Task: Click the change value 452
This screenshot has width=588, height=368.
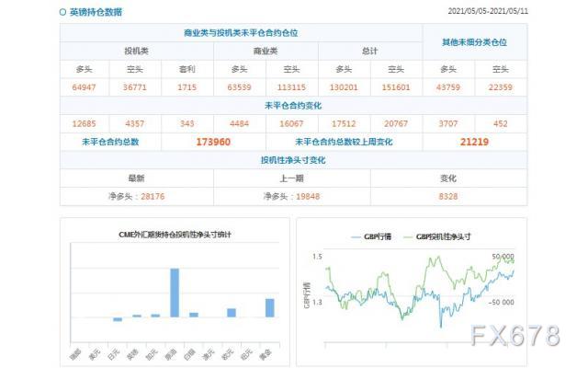Action: click(500, 123)
